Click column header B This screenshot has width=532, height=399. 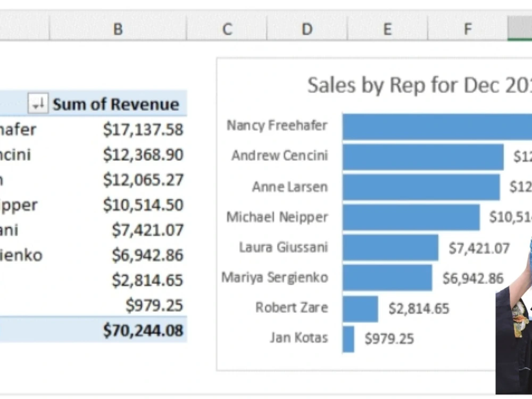click(117, 29)
